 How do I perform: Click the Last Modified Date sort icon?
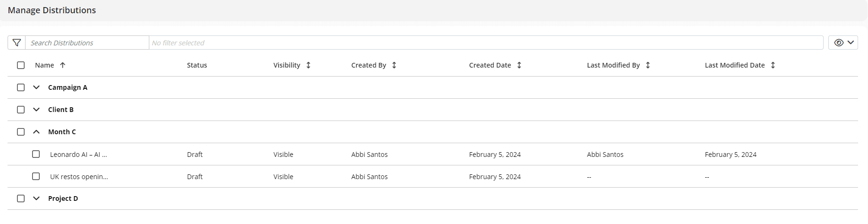(x=773, y=65)
